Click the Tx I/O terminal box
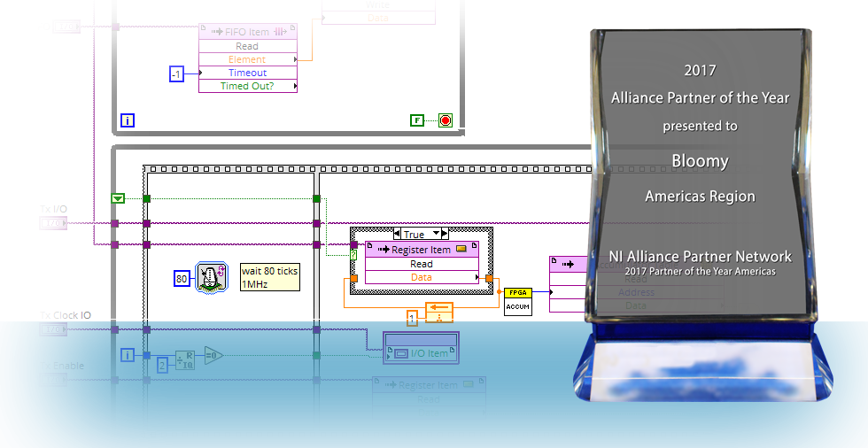 tap(54, 223)
